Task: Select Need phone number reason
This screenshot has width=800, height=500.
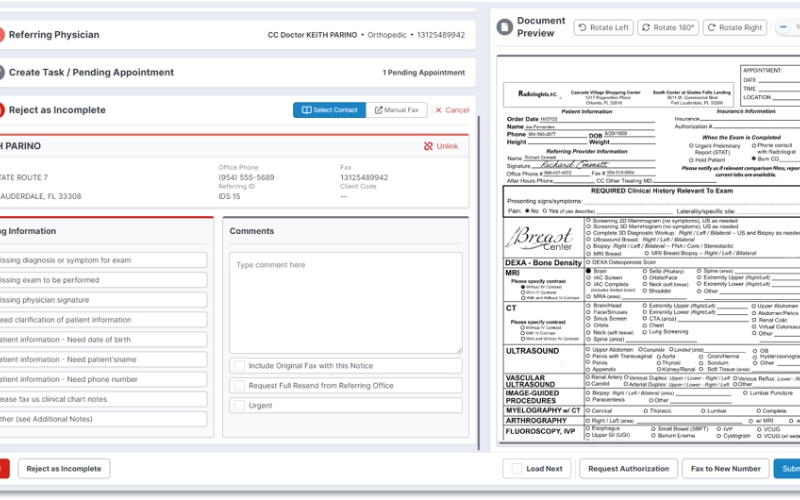Action: coord(103,380)
